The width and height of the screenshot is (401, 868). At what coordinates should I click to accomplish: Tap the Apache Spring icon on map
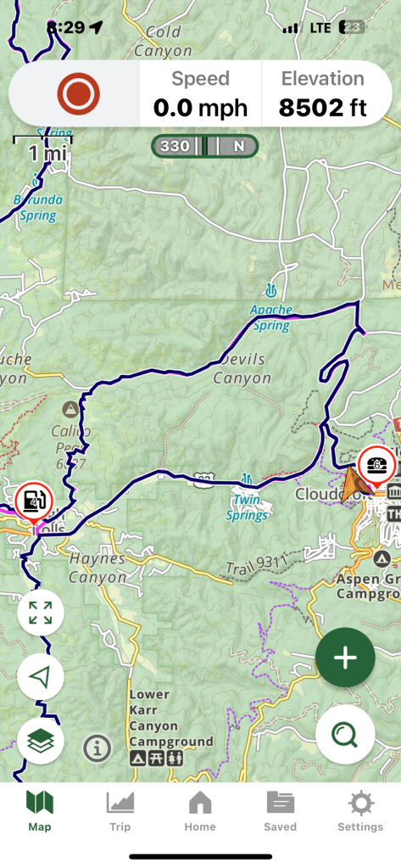[270, 289]
